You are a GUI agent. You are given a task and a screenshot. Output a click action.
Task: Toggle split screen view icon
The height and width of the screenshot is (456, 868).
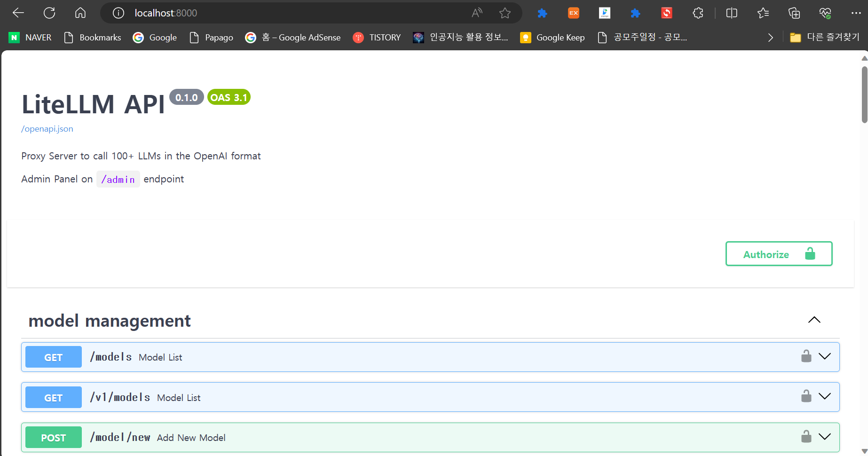[732, 13]
